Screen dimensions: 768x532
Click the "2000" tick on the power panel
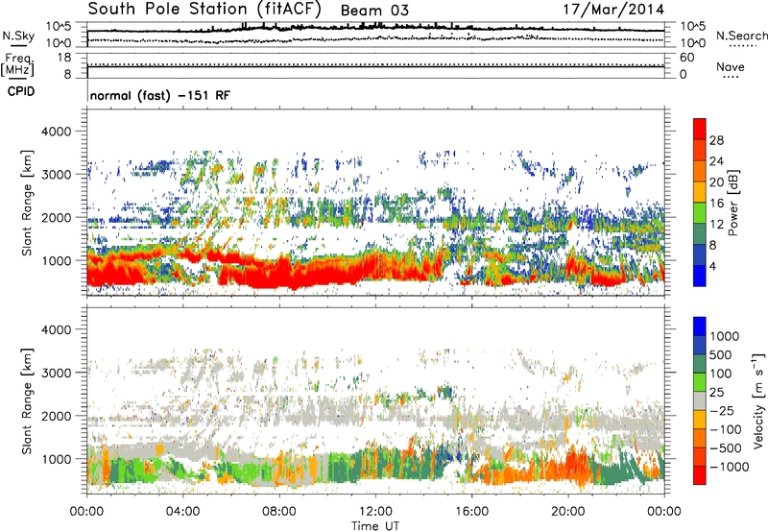pyautogui.click(x=56, y=217)
